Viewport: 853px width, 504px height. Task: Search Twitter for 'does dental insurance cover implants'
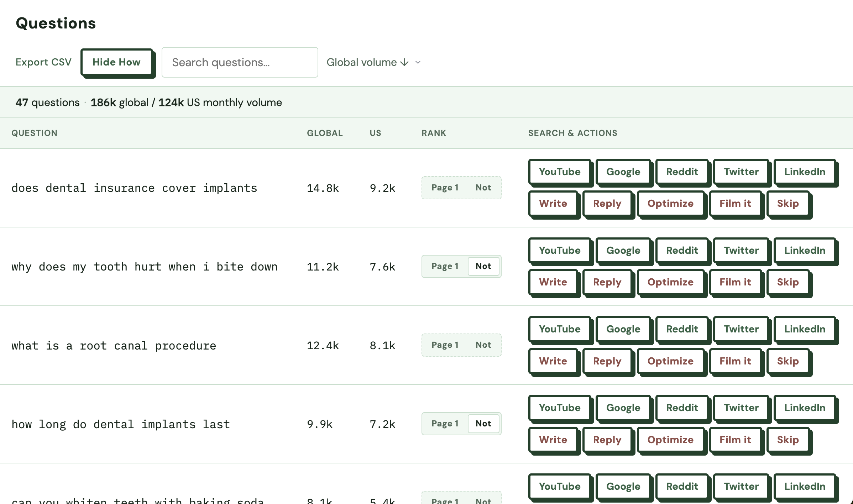point(741,172)
